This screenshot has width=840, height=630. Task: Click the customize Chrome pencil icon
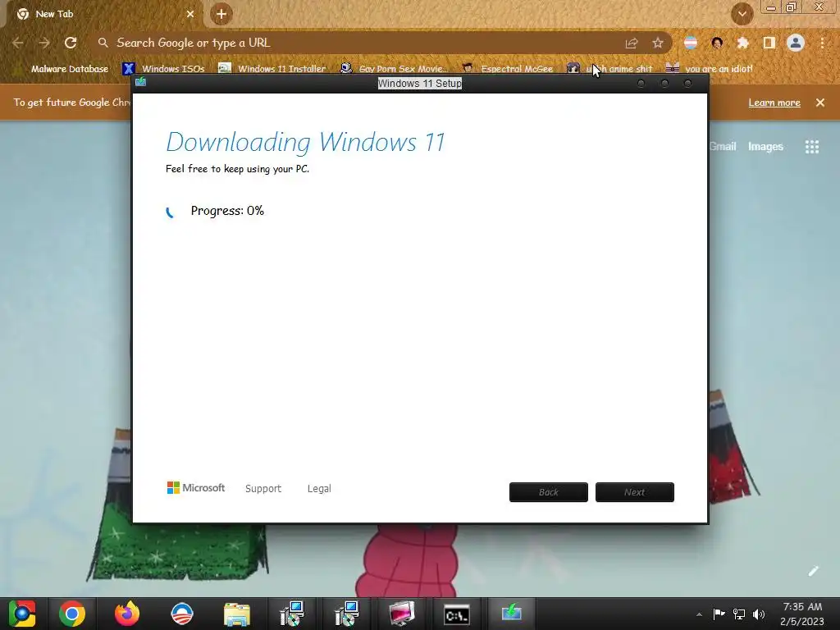click(x=813, y=571)
